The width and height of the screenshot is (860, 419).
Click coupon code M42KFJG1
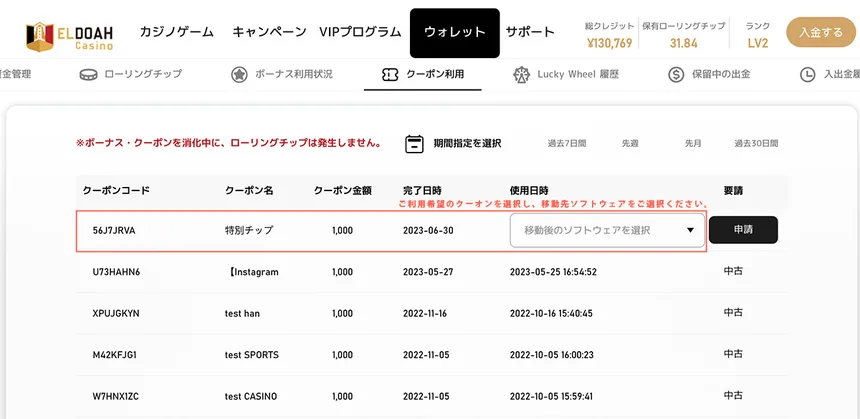[x=115, y=355]
